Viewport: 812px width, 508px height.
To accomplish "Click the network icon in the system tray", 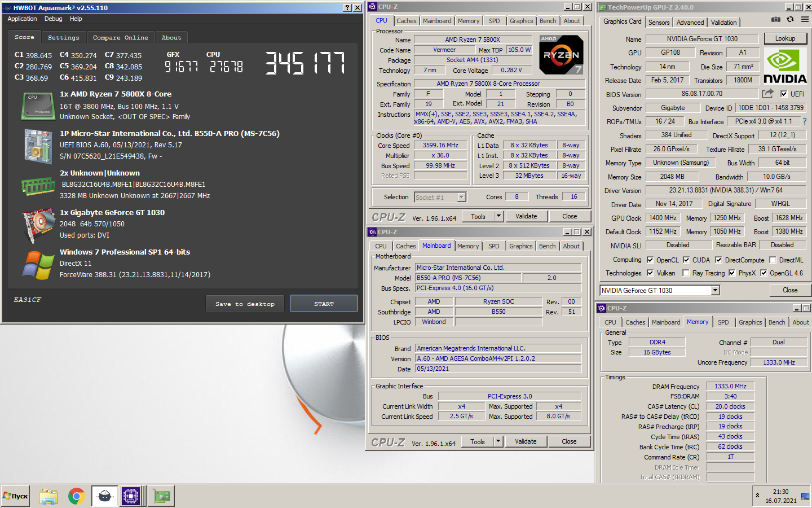I will 805,496.
